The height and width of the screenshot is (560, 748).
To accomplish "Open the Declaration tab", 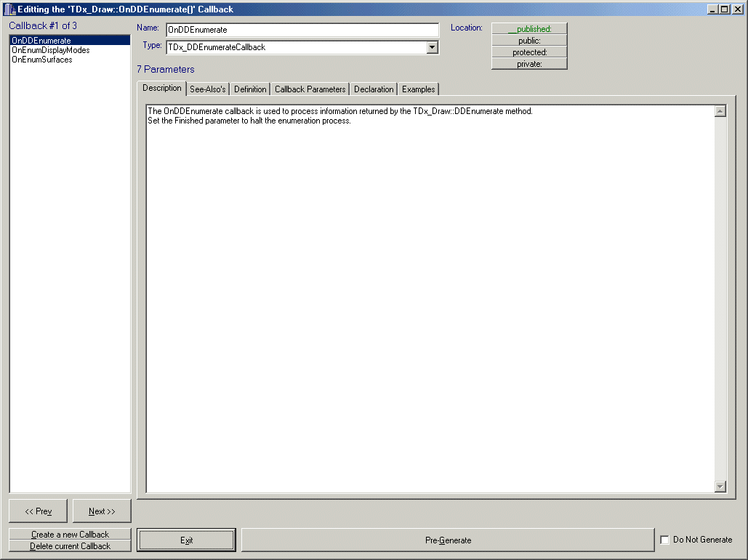I will point(374,89).
